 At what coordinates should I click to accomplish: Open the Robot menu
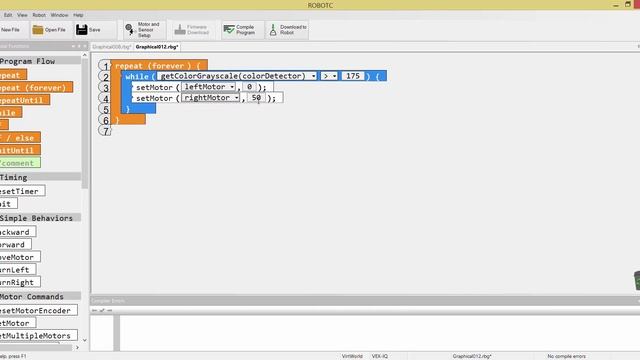click(x=39, y=15)
